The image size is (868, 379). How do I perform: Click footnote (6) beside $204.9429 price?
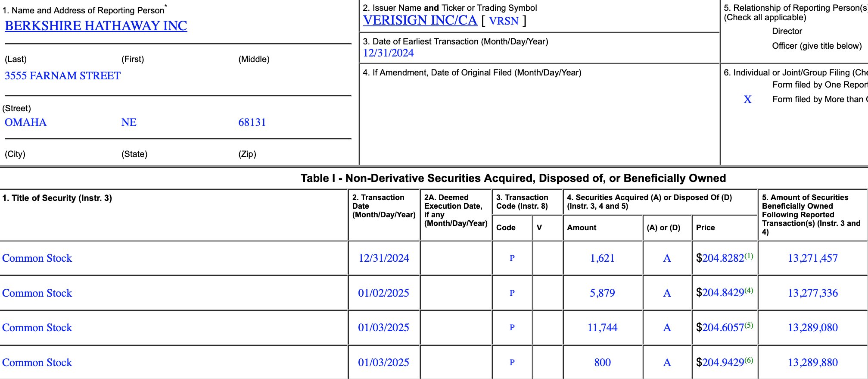(749, 360)
